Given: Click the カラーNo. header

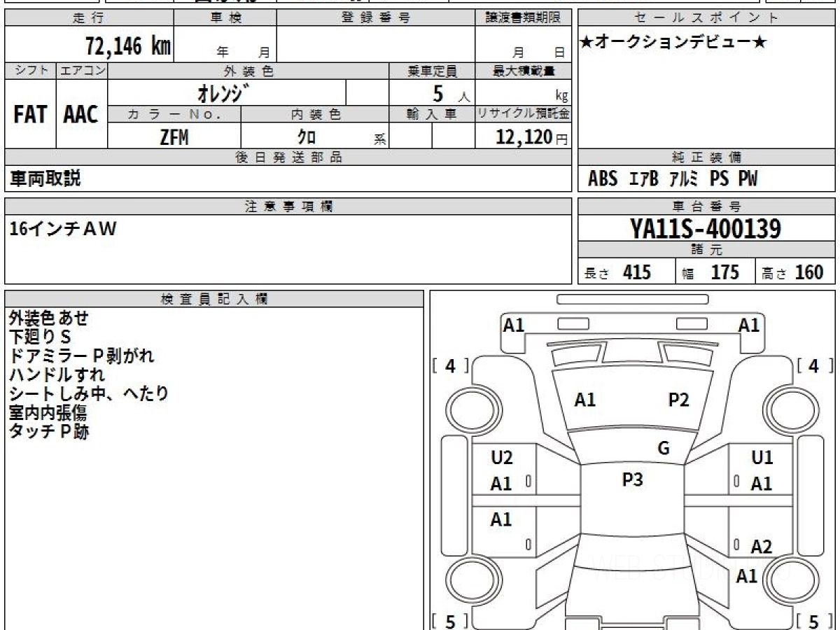Looking at the screenshot, I should coord(174,114).
